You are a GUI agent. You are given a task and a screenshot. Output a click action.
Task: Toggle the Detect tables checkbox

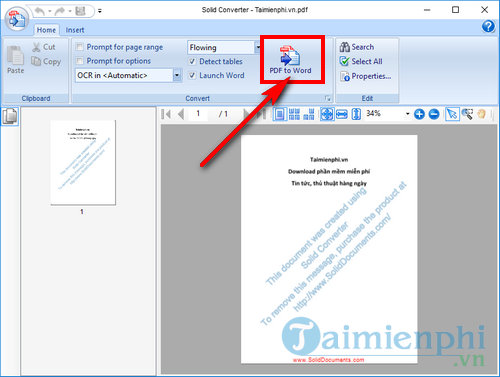[192, 61]
